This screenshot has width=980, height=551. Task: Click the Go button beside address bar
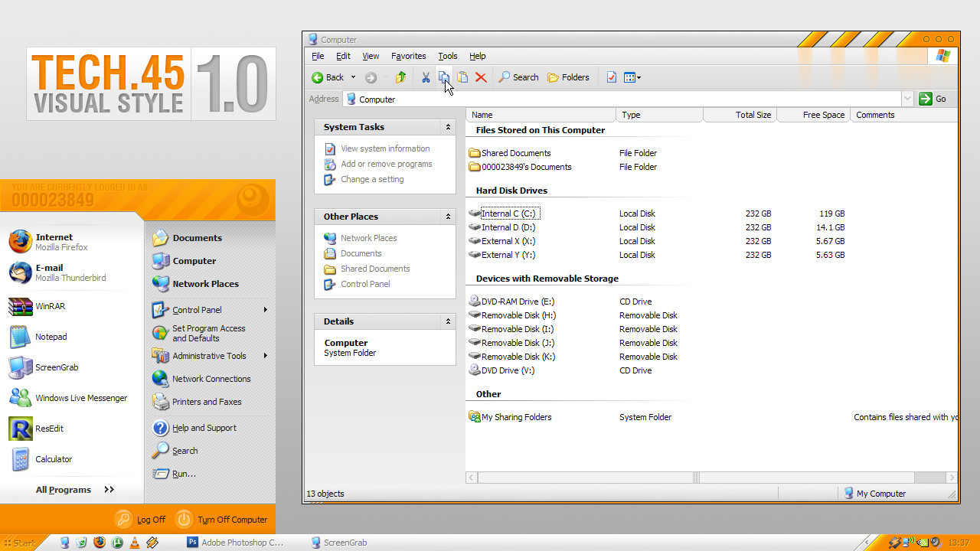(933, 99)
